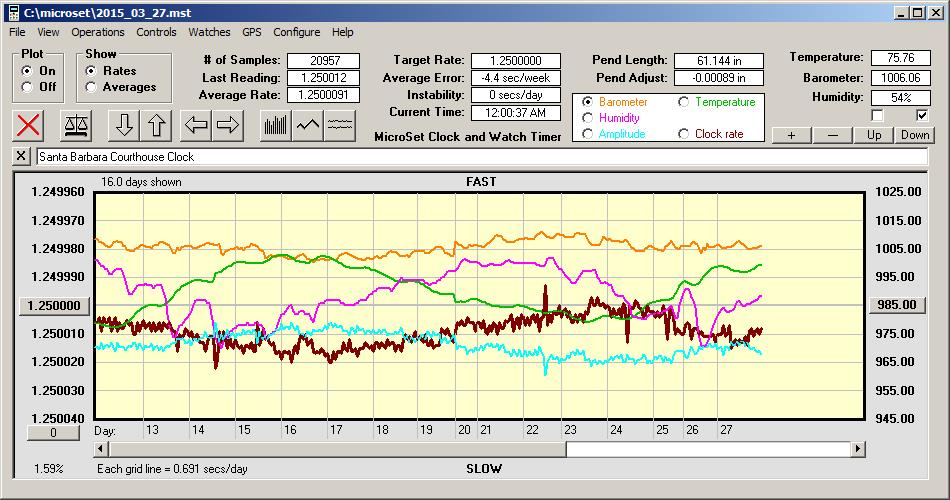Click the 985.00 right axis button
The width and height of the screenshot is (950, 500).
tap(898, 305)
